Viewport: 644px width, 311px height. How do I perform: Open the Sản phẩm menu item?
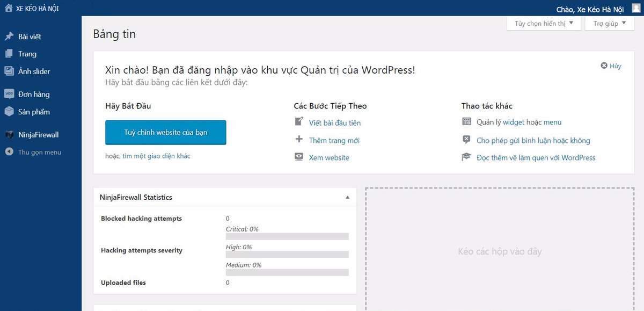(34, 112)
